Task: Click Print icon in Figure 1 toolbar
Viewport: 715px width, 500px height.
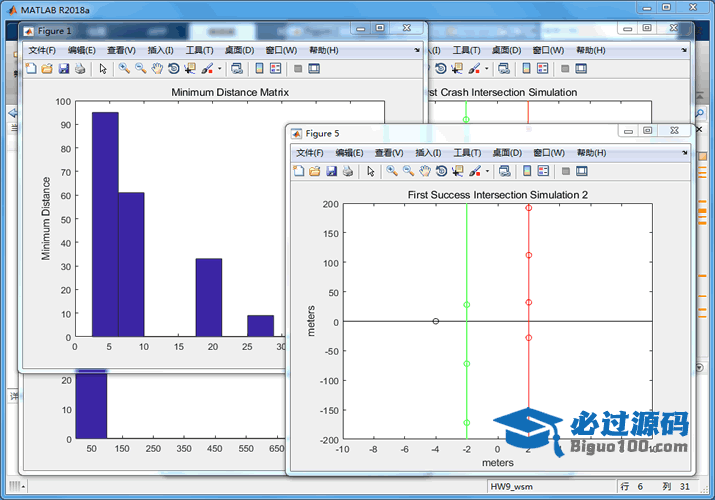Action: click(80, 69)
